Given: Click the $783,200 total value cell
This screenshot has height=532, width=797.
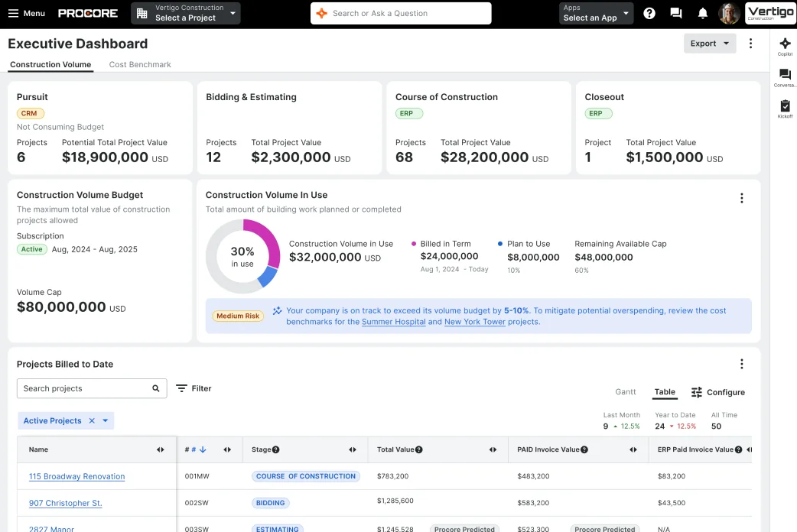Looking at the screenshot, I should click(x=393, y=476).
